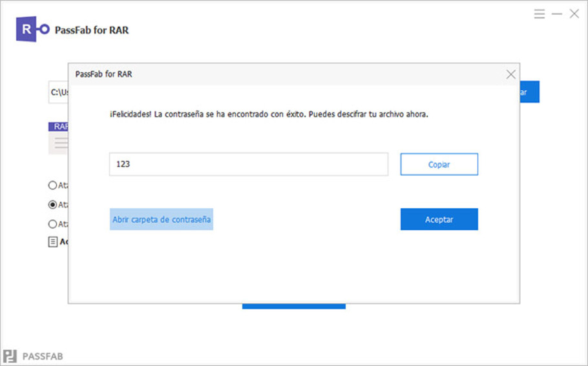The image size is (588, 366).
Task: Confirm with the Aceptar button
Action: point(439,219)
